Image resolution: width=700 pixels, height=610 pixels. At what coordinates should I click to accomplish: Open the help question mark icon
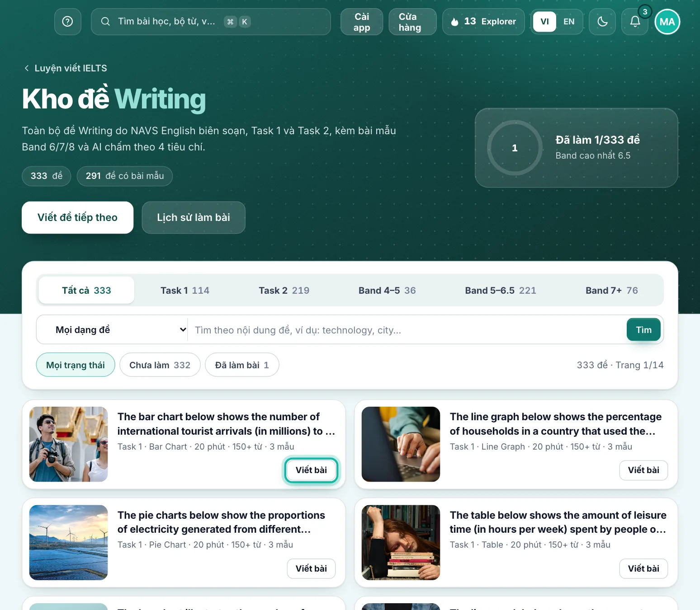click(x=68, y=22)
